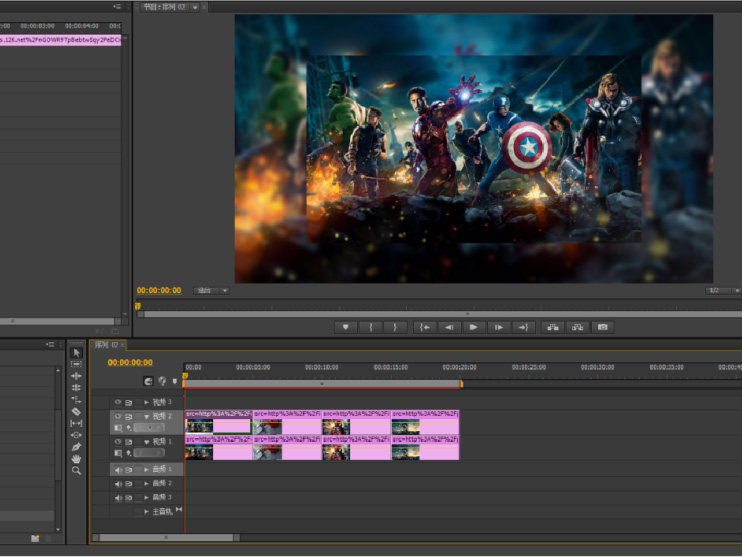Select the last clip on the 视频 1 track
Viewport: 742px width, 557px height.
coord(425,448)
